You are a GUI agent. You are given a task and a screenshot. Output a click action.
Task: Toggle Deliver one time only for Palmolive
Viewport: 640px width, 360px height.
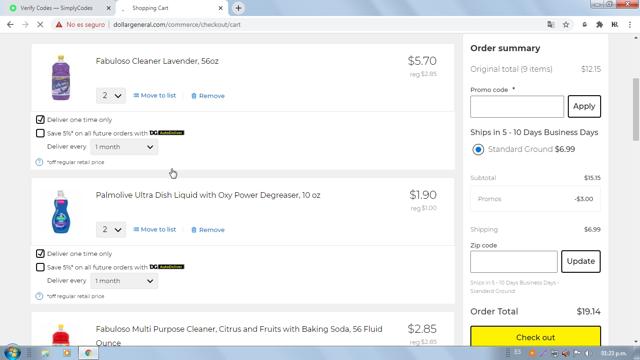(40, 253)
